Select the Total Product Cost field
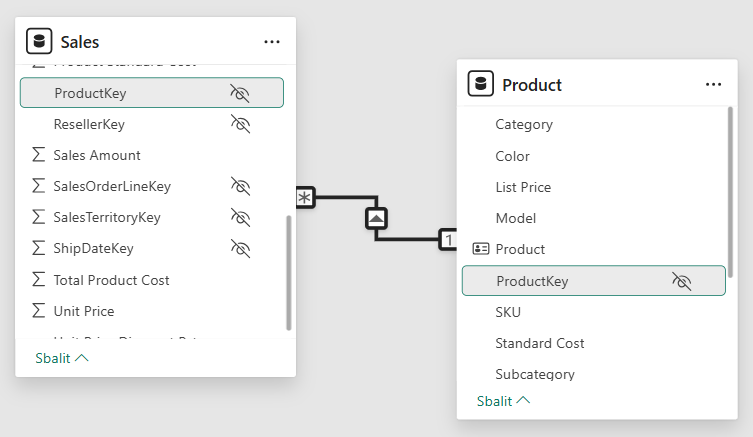The image size is (753, 437). click(111, 280)
